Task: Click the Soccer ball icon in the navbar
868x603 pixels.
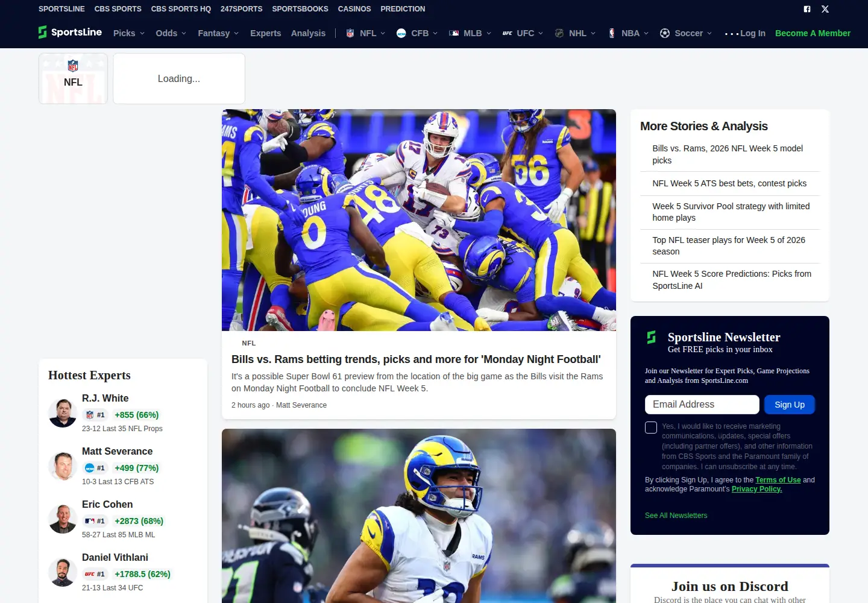Action: (665, 33)
